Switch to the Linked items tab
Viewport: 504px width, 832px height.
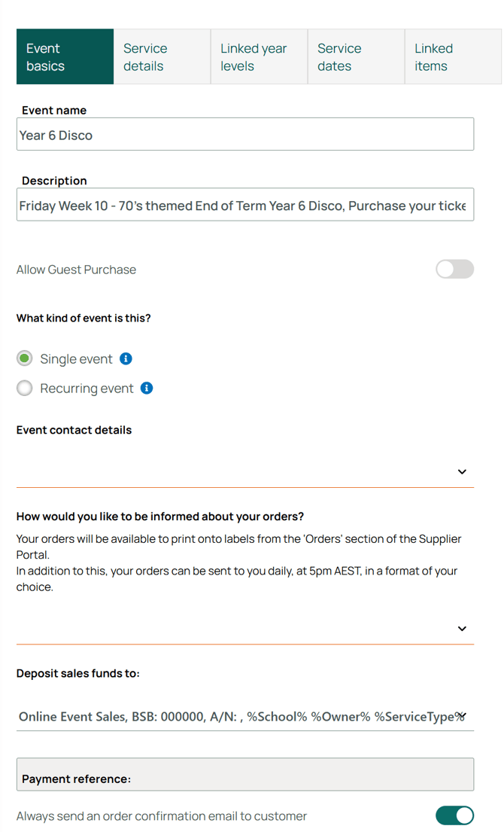coord(453,57)
